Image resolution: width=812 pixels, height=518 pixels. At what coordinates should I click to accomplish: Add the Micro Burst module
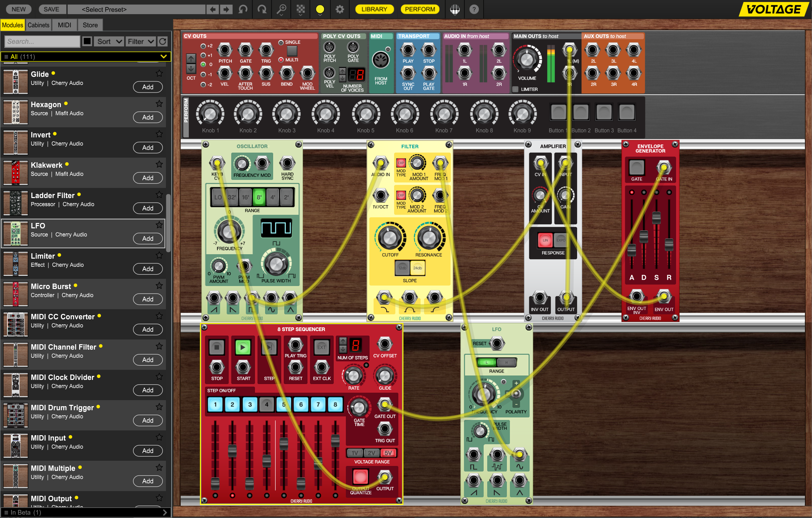(x=148, y=299)
